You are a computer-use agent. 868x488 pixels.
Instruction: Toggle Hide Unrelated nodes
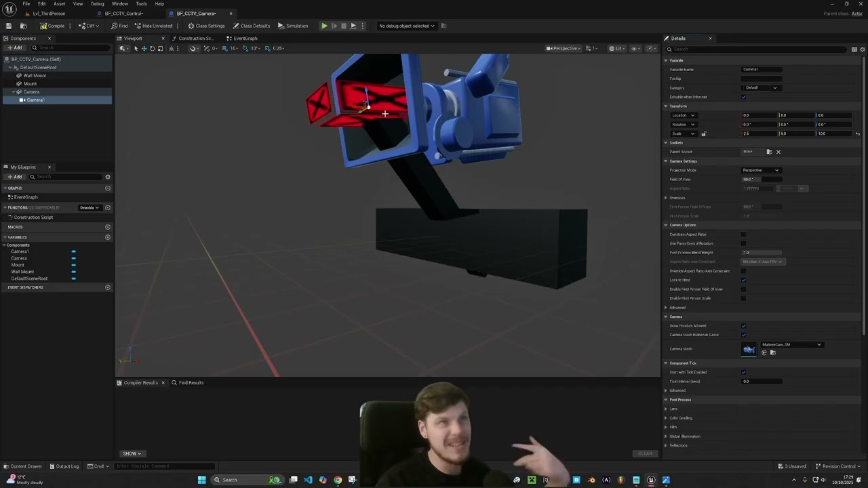click(153, 26)
